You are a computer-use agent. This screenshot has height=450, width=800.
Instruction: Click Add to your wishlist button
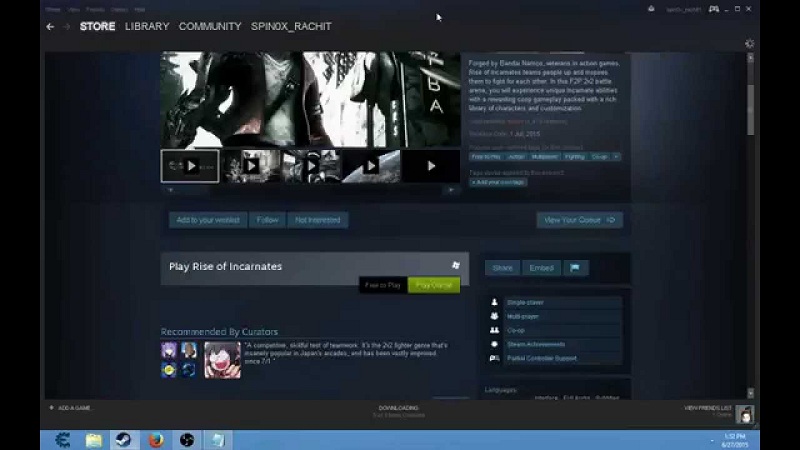click(x=208, y=220)
